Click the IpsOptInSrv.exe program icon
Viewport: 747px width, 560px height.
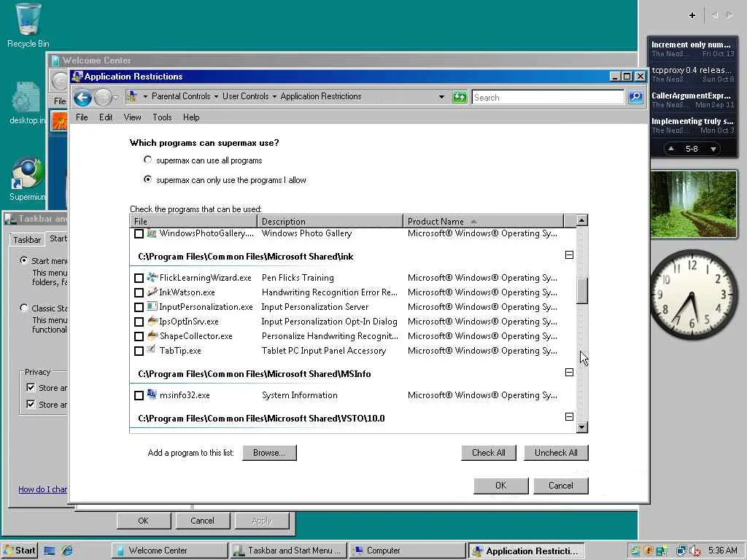click(x=152, y=322)
